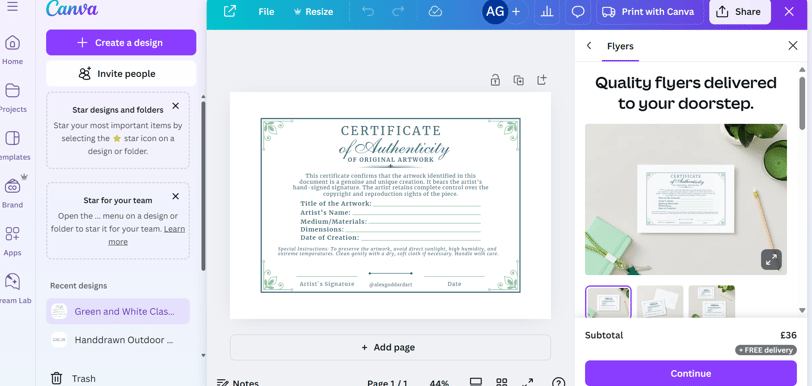The width and height of the screenshot is (812, 386).
Task: Add collaborator with the plus icon
Action: point(516,11)
